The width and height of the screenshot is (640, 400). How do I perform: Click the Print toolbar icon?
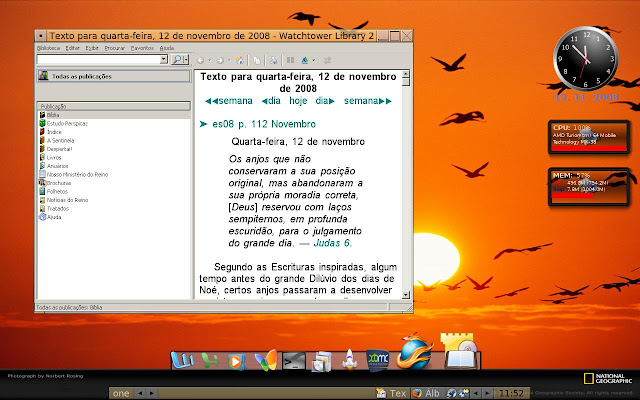click(273, 60)
